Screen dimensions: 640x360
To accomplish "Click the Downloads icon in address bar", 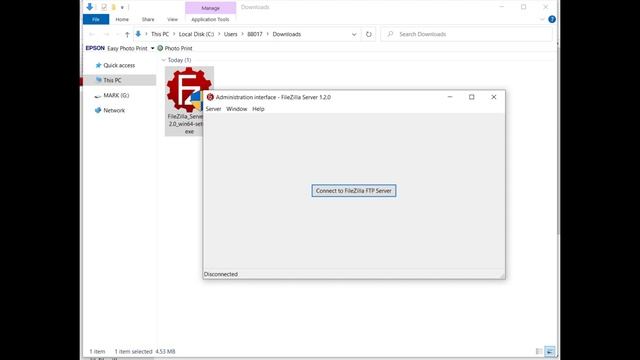I will 138,34.
